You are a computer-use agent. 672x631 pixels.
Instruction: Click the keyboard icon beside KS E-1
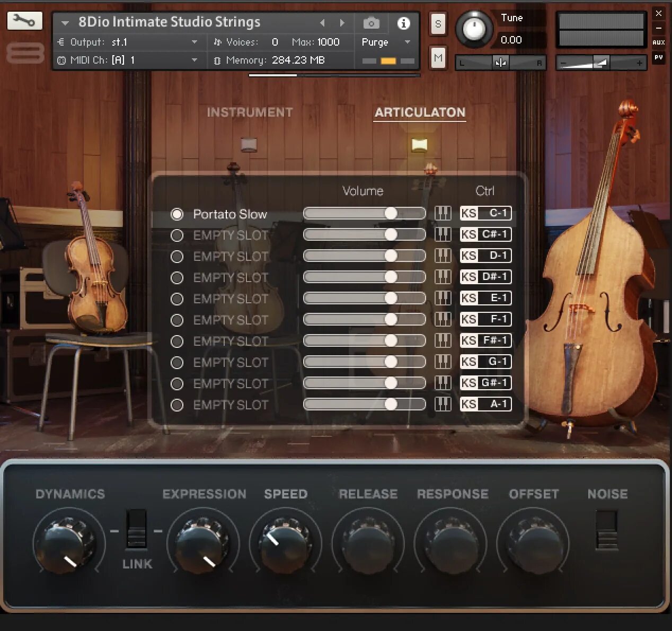443,298
